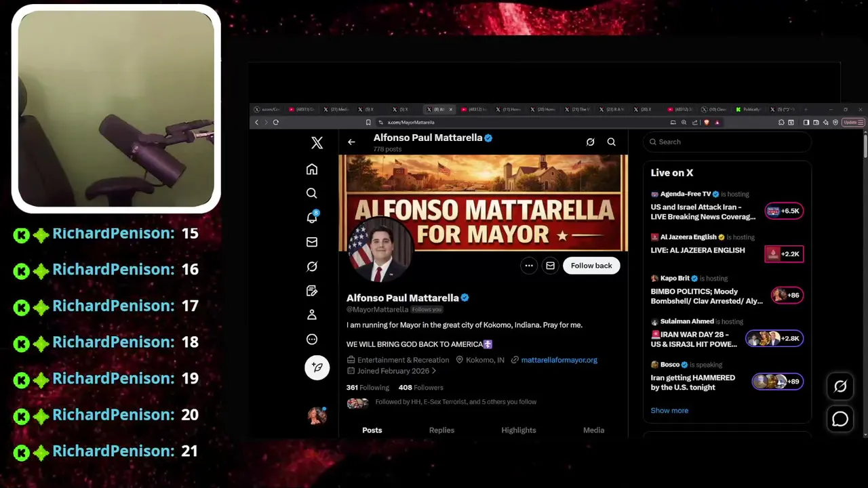Click the Update button in browser toolbar
The width and height of the screenshot is (868, 488).
point(852,123)
